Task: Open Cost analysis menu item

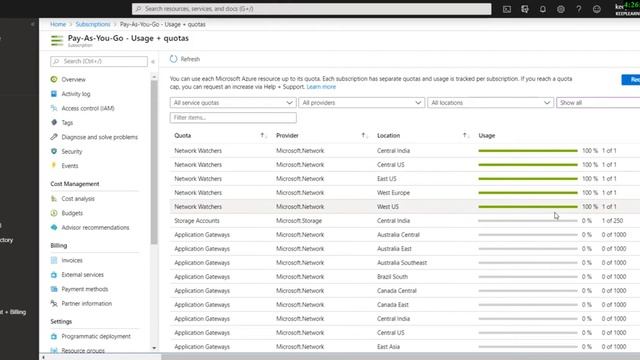Action: point(78,199)
